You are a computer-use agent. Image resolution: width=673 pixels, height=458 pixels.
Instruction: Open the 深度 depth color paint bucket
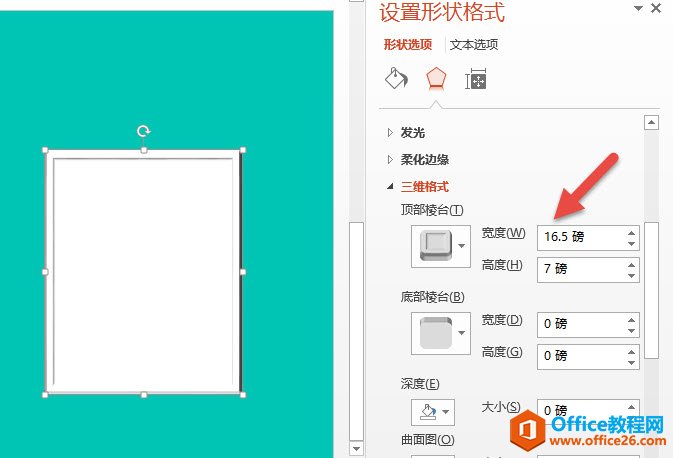tap(428, 412)
